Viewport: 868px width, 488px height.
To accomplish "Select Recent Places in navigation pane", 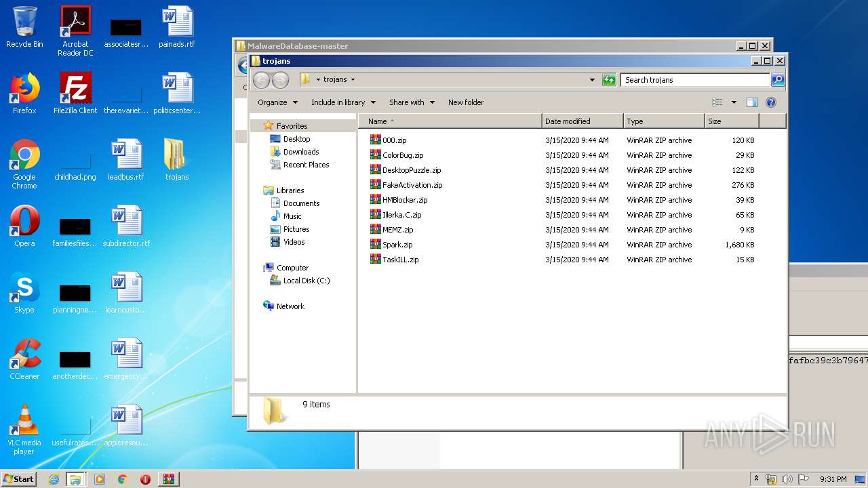I will 306,165.
